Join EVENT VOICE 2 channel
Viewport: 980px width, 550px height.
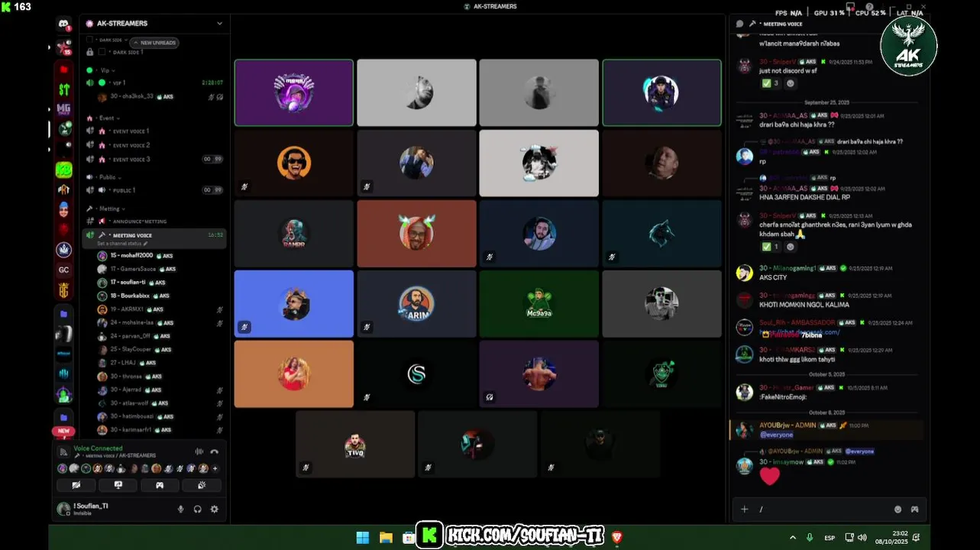[x=155, y=145]
